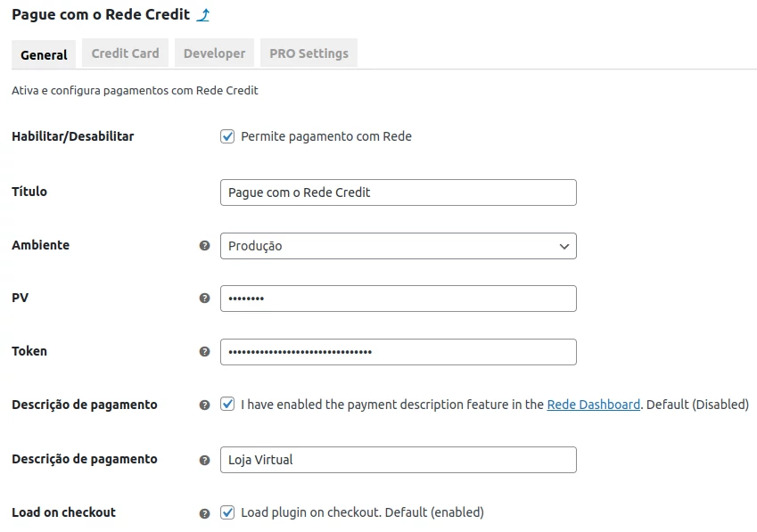Switch to the Credit Card tab
Viewport: 757px width, 532px height.
tap(126, 53)
